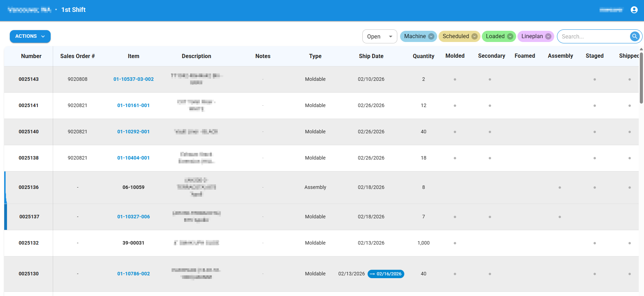Click Staged status dot for order 0025141

point(594,106)
